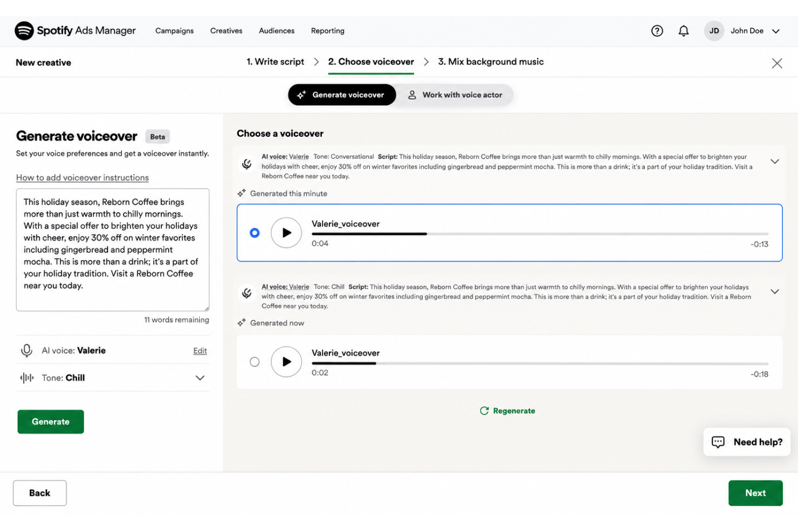The height and width of the screenshot is (532, 798).
Task: Click the JD user avatar
Action: tap(714, 31)
